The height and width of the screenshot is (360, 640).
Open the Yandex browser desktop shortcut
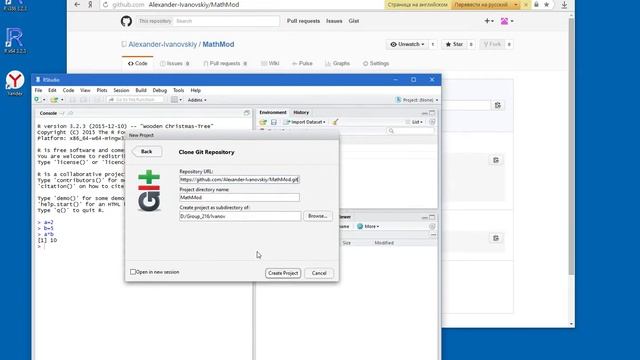click(x=15, y=83)
